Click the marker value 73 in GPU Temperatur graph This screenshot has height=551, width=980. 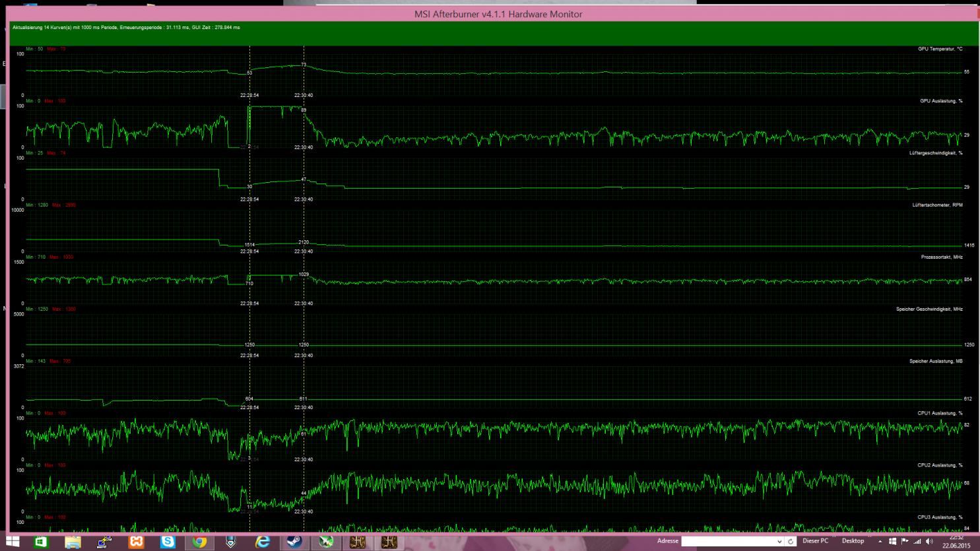pyautogui.click(x=304, y=65)
